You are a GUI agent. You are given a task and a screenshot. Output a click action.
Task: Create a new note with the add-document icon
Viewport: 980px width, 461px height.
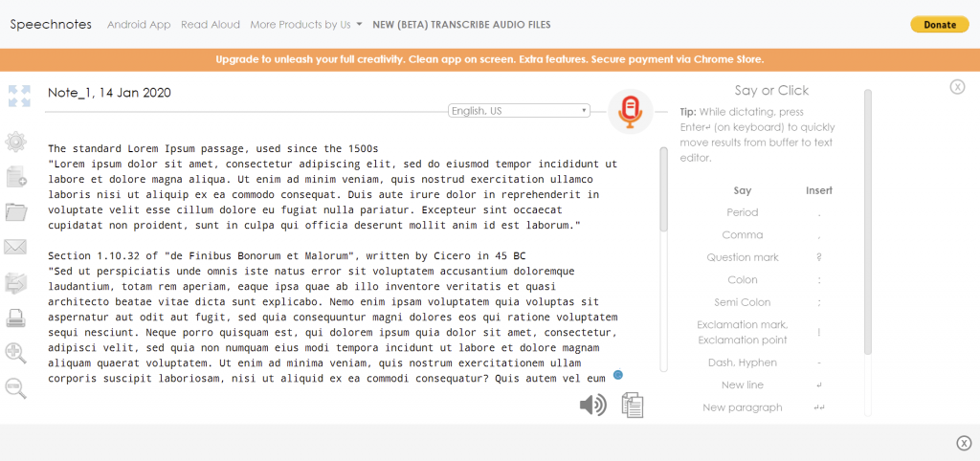click(x=16, y=177)
